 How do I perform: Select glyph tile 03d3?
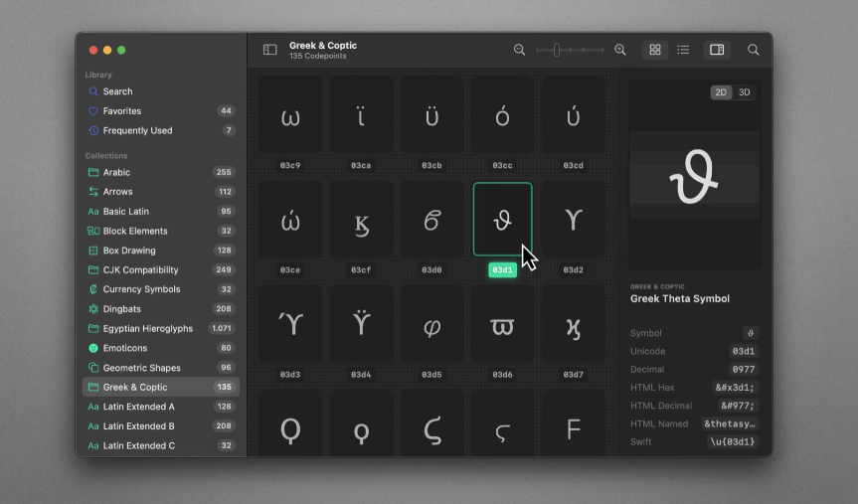[290, 324]
